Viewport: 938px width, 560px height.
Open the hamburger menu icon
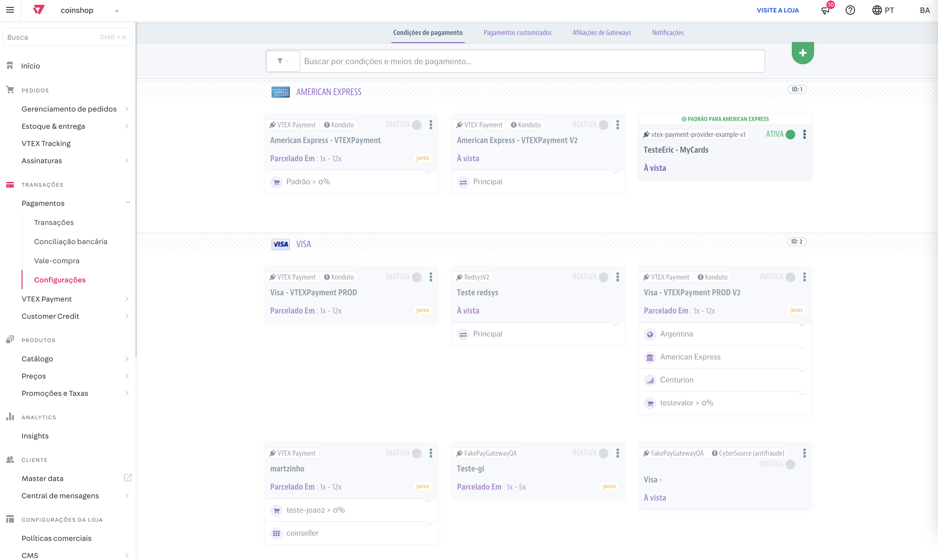point(10,10)
